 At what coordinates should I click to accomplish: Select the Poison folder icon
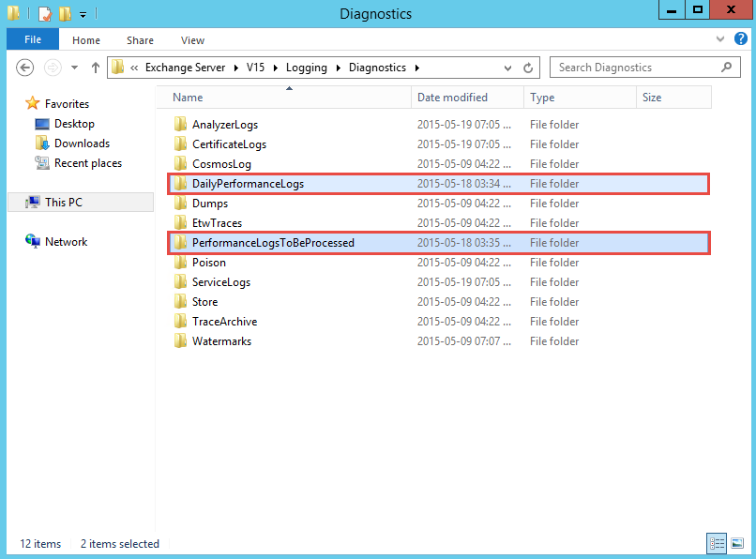coord(180,262)
